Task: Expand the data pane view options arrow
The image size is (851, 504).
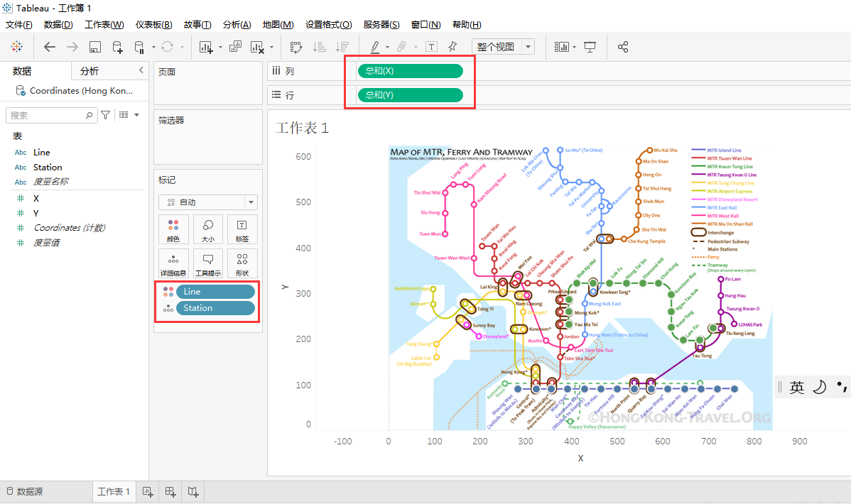Action: pos(137,115)
